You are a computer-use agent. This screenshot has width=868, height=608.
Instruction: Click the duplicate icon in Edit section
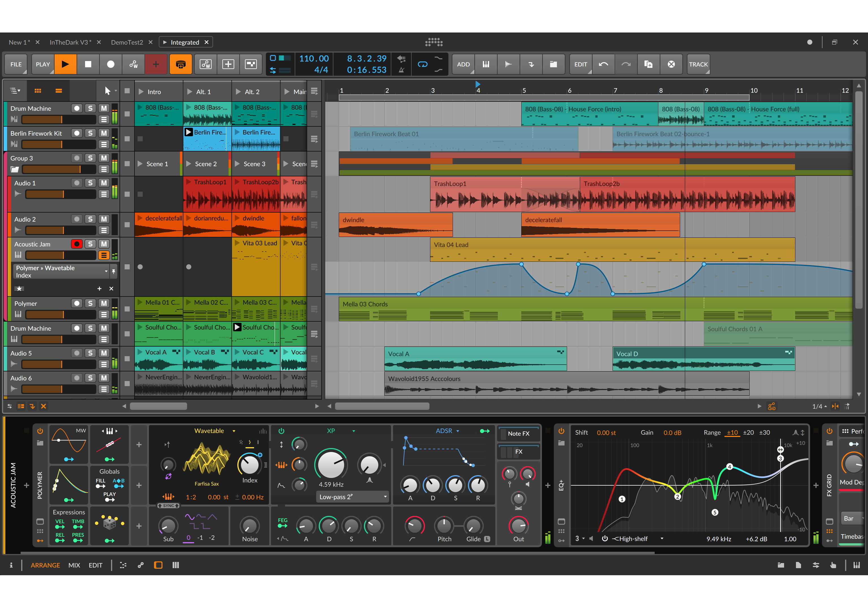(x=648, y=64)
